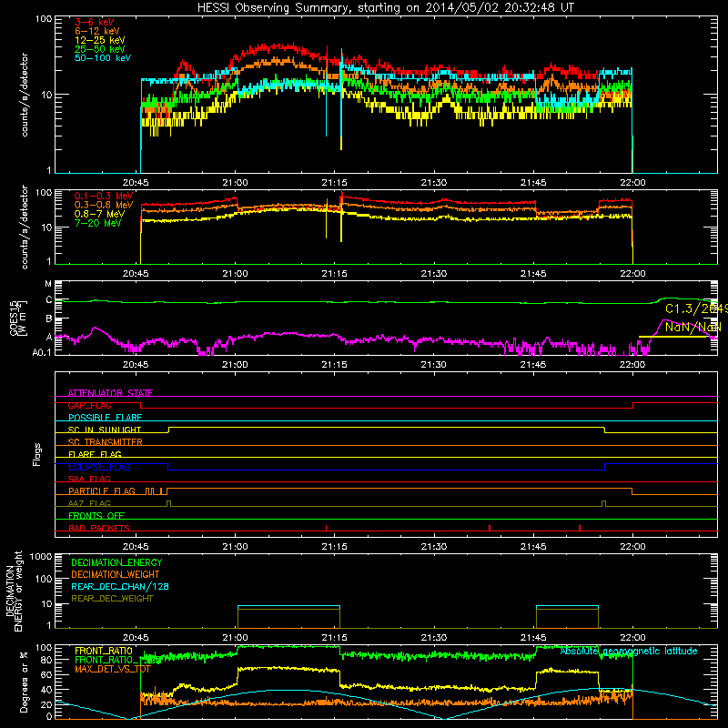The width and height of the screenshot is (728, 728).
Task: Click the 0.1-0.3 MeV legend label
Action: (x=104, y=196)
